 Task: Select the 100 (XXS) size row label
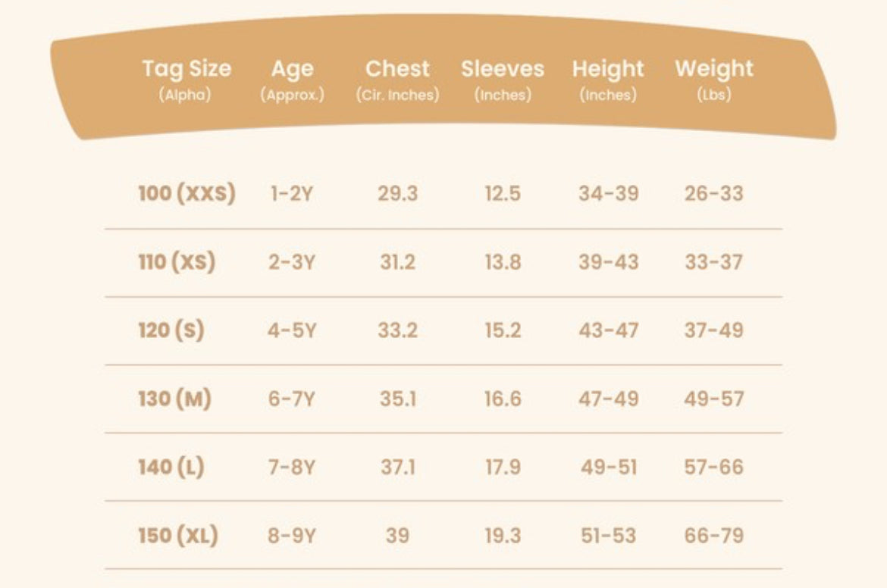click(186, 193)
